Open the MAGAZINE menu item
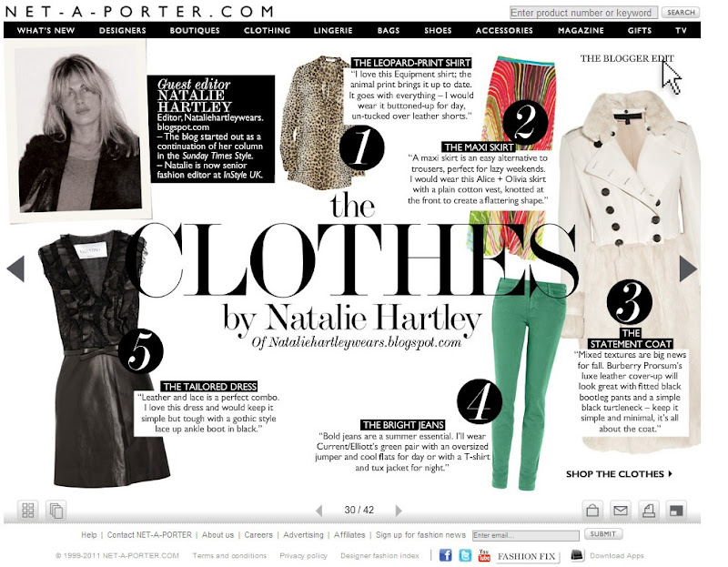728x567 pixels. coord(581,30)
